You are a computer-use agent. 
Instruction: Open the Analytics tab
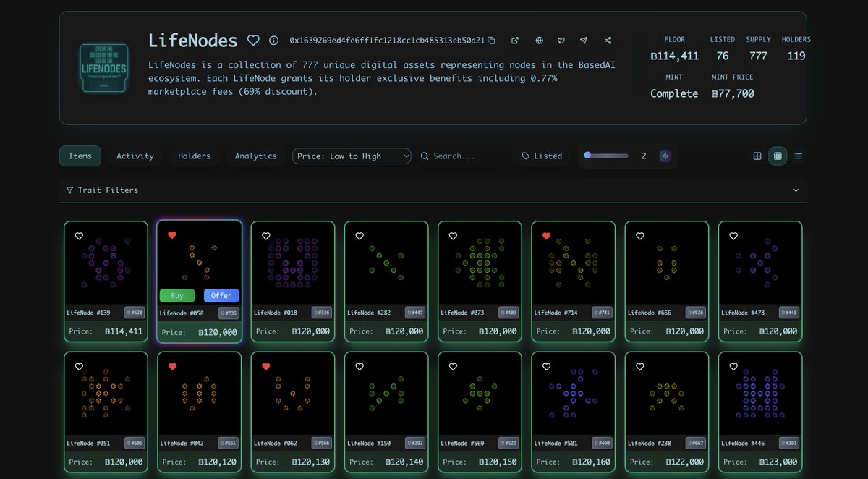pyautogui.click(x=256, y=156)
